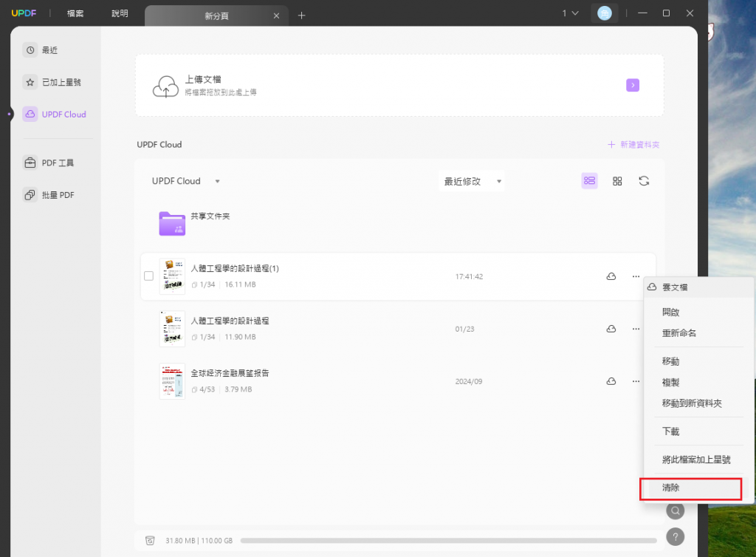Switch to list view layout
This screenshot has width=756, height=557.
589,181
